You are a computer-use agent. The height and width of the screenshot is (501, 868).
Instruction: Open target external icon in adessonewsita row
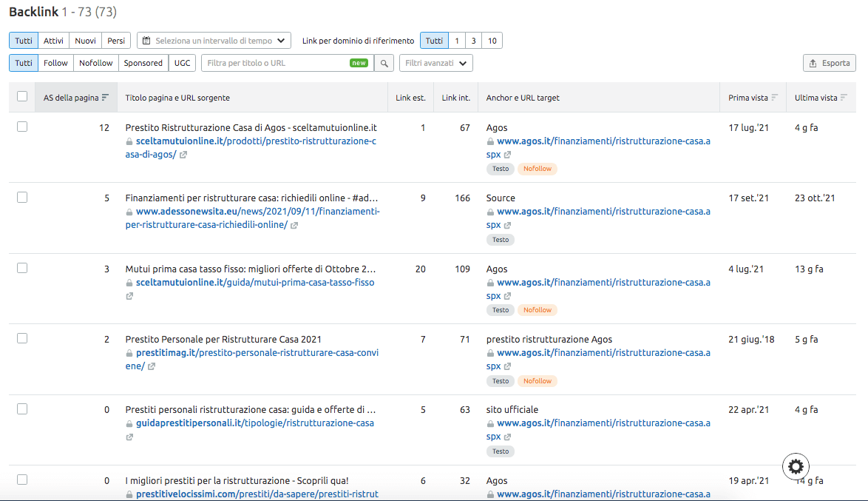click(508, 225)
